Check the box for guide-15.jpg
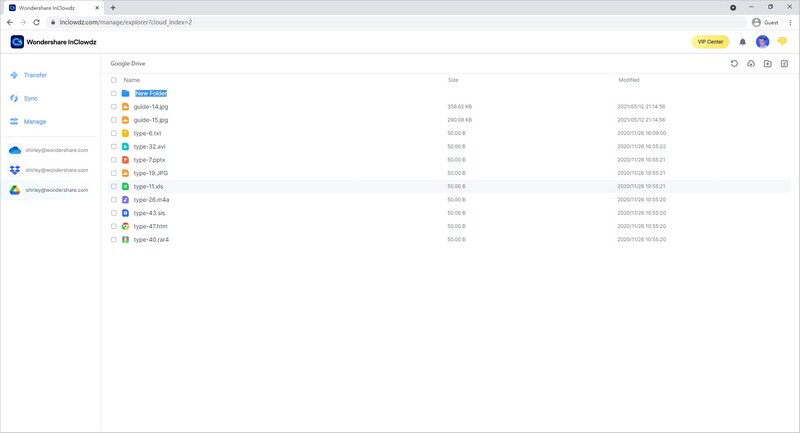Viewport: 800px width, 433px height. [114, 120]
